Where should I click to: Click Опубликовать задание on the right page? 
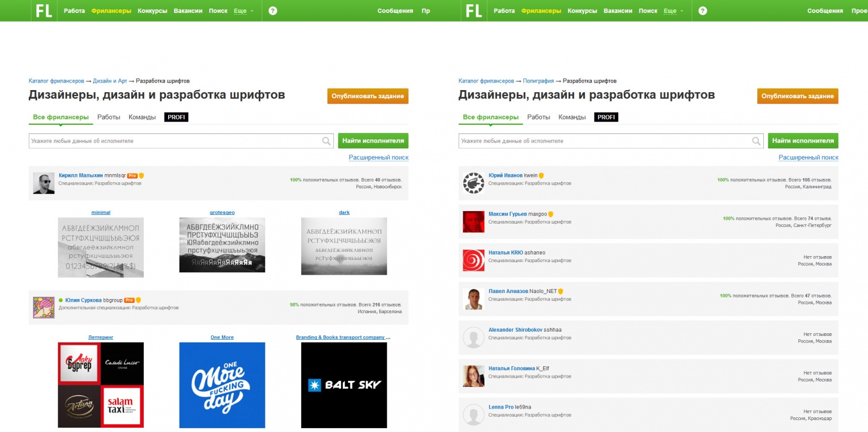tap(797, 96)
